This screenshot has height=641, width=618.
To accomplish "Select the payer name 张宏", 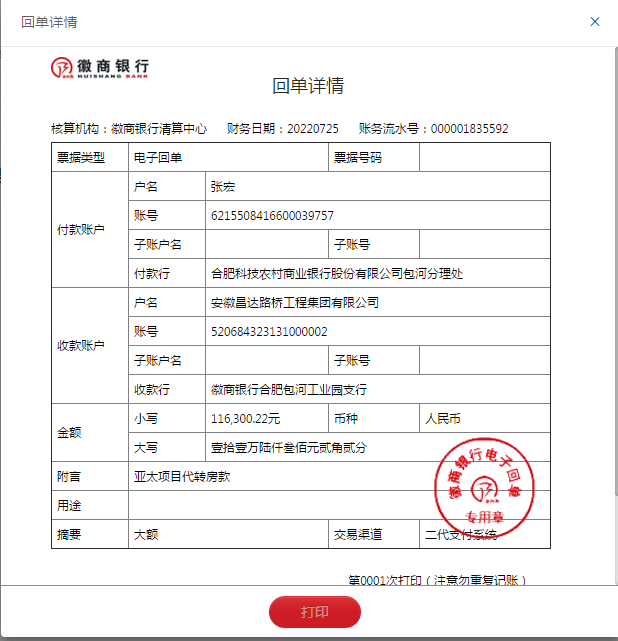I will click(x=222, y=187).
